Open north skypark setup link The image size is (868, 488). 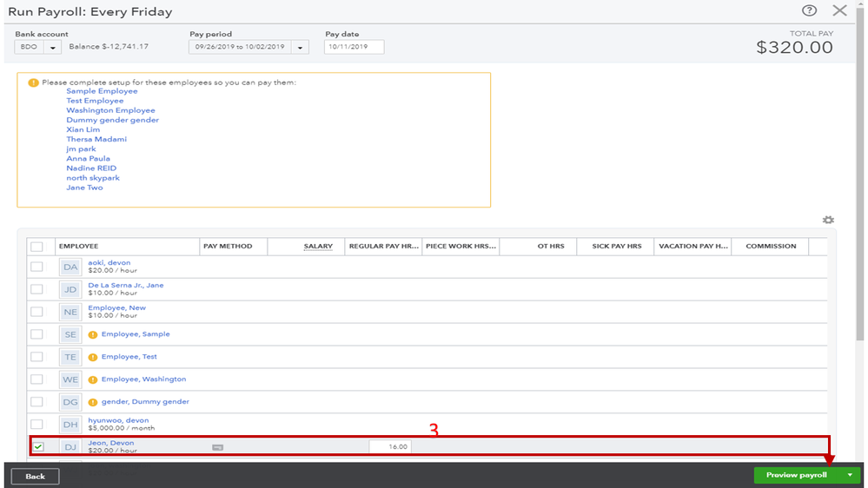pyautogui.click(x=93, y=178)
